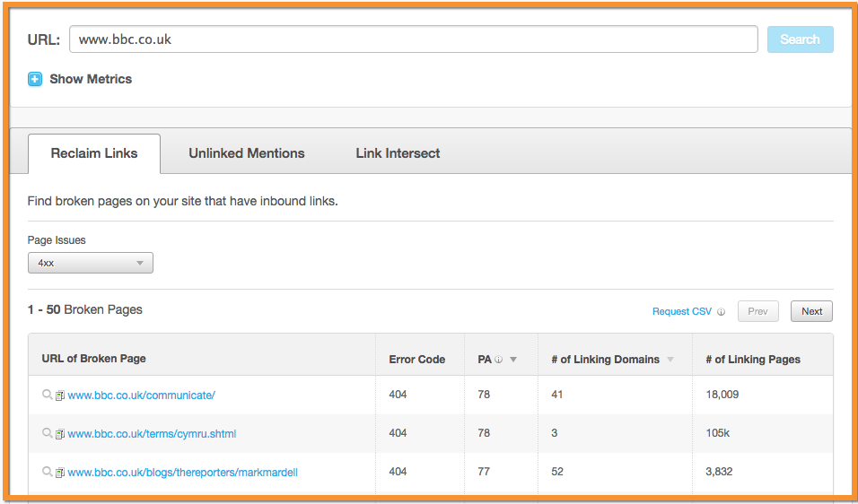858x504 pixels.
Task: Go to the Next page of results
Action: click(811, 311)
